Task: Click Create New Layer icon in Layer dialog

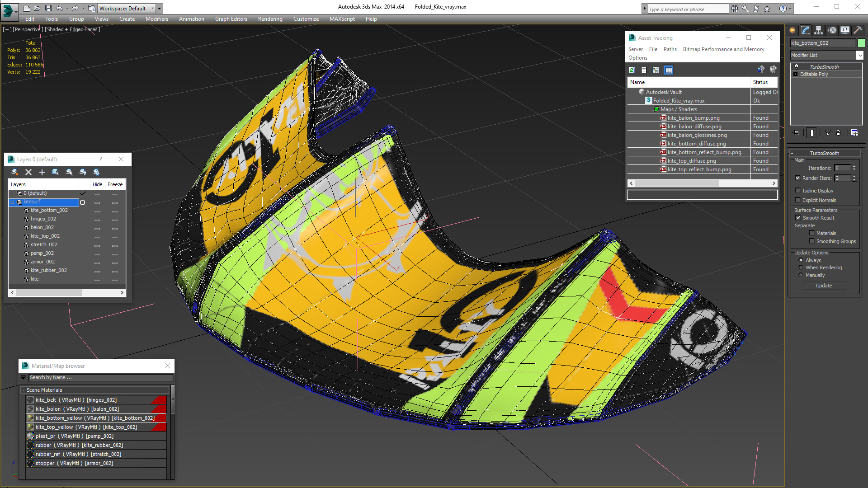Action: point(15,172)
